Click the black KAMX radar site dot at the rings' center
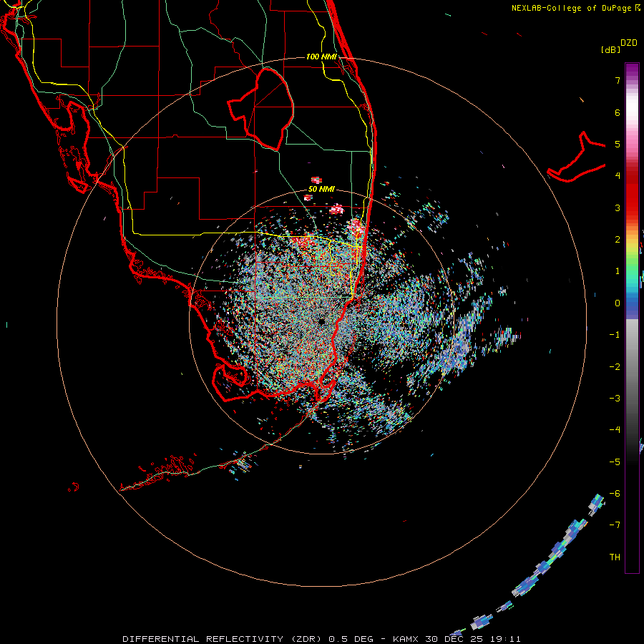This screenshot has height=644, width=644. (x=321, y=321)
